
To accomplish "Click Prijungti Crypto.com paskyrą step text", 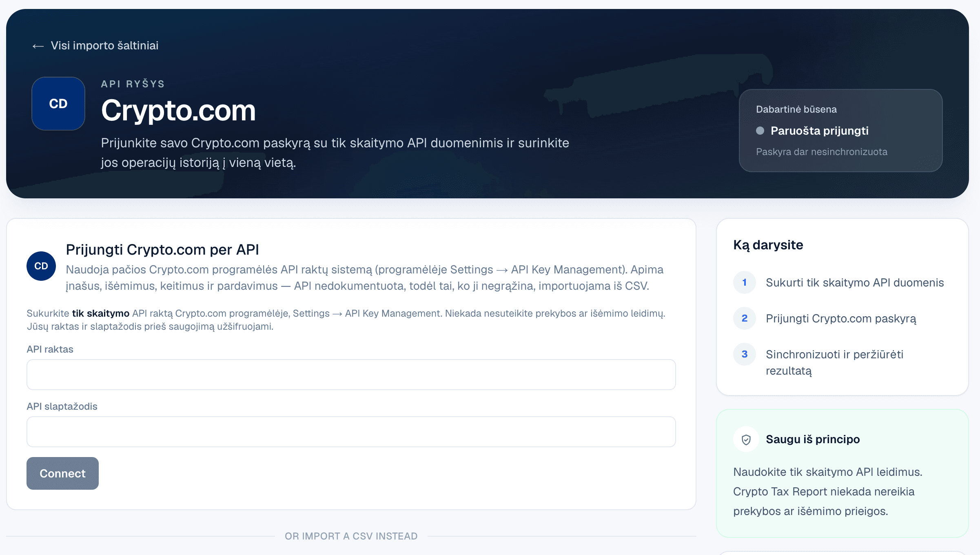I will (841, 318).
